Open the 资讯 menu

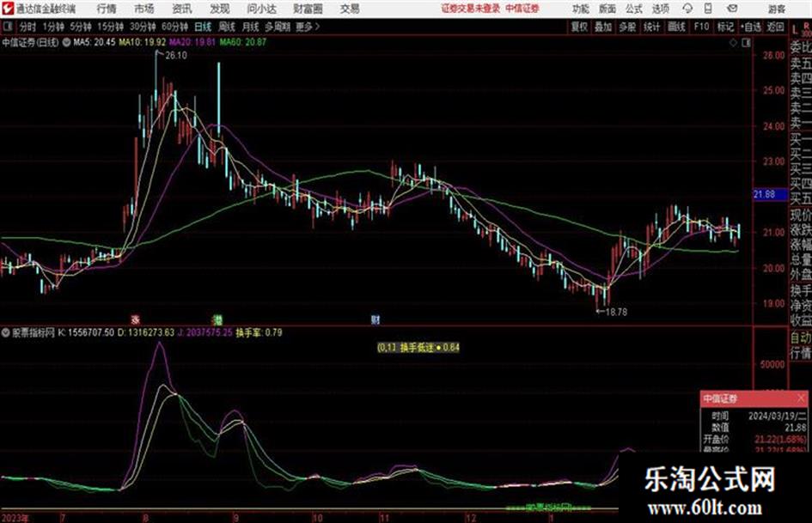pyautogui.click(x=182, y=9)
